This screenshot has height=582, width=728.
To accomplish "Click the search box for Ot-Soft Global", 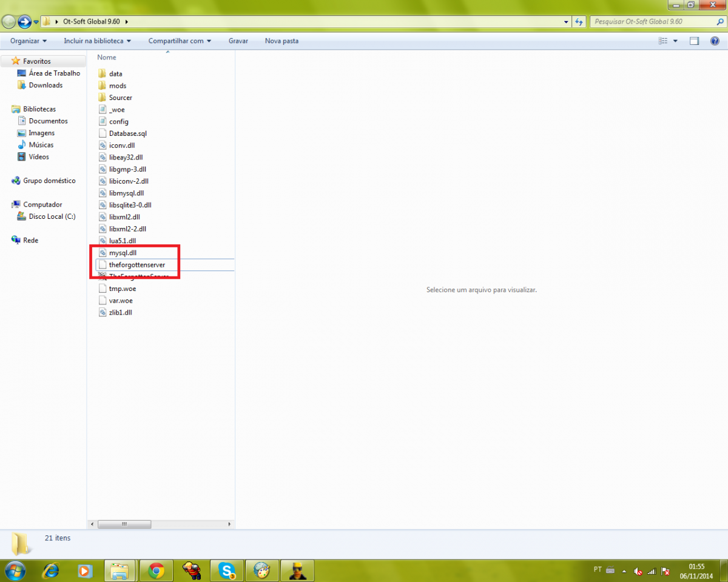I will click(x=652, y=22).
